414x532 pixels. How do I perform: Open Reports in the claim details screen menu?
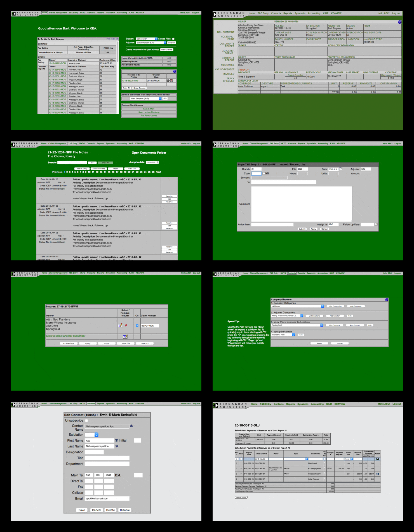point(288,13)
